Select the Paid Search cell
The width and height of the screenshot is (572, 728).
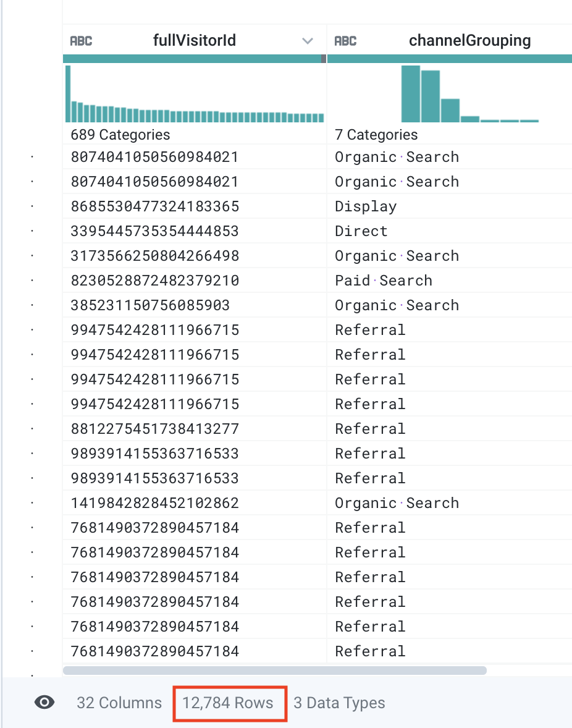tap(383, 281)
